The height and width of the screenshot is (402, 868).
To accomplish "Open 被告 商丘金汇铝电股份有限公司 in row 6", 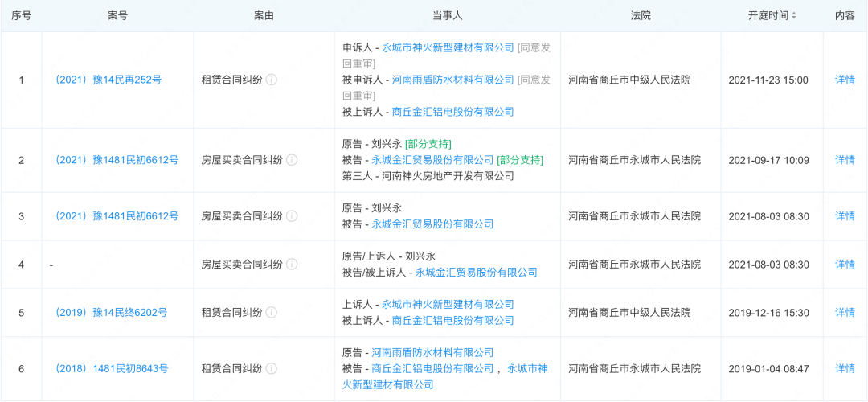I will tap(432, 369).
